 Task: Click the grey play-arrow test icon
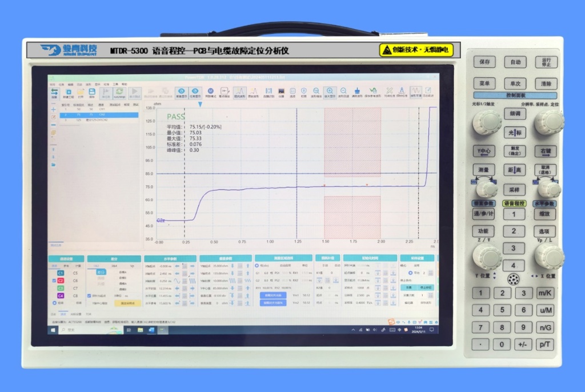pos(135,93)
